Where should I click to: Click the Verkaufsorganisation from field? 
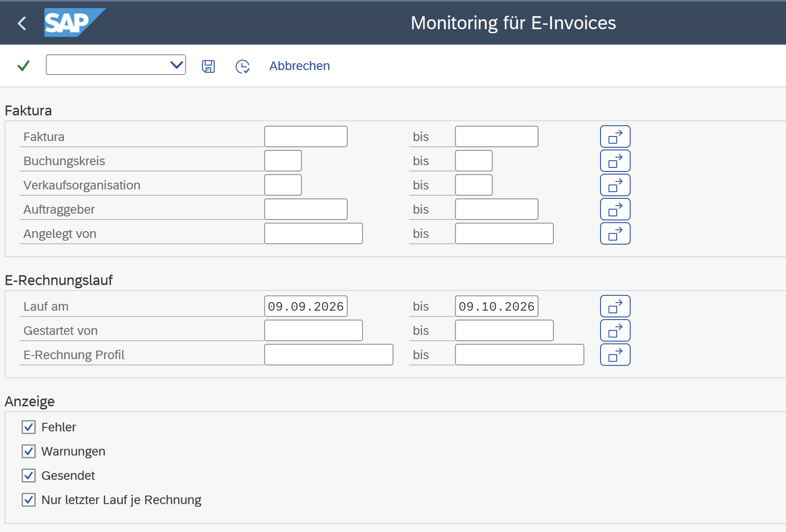coord(283,185)
